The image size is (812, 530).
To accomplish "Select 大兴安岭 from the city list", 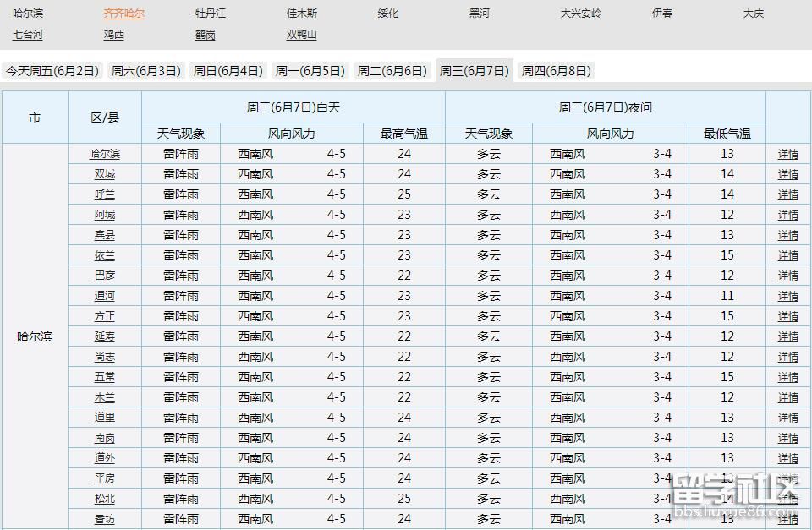I will coord(581,14).
